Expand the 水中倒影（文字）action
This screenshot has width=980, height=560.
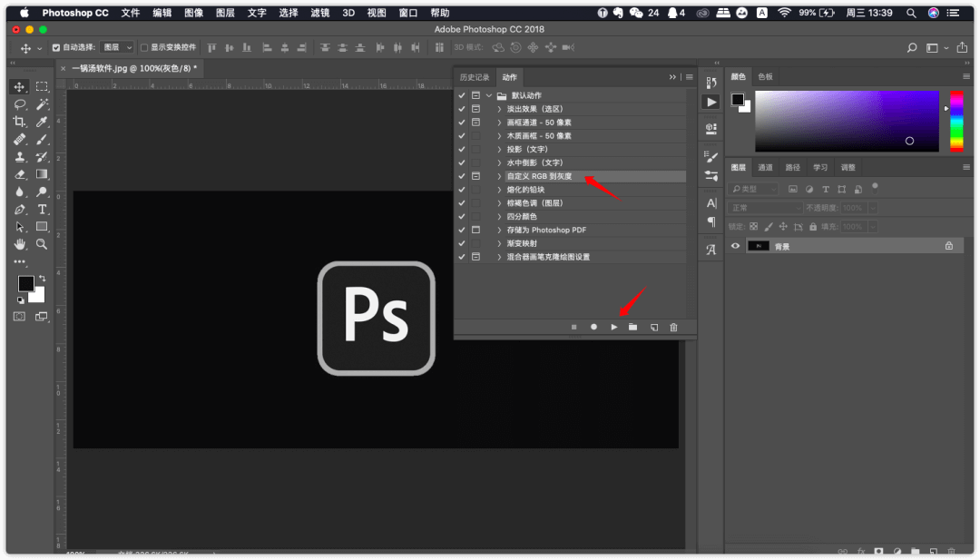(499, 162)
